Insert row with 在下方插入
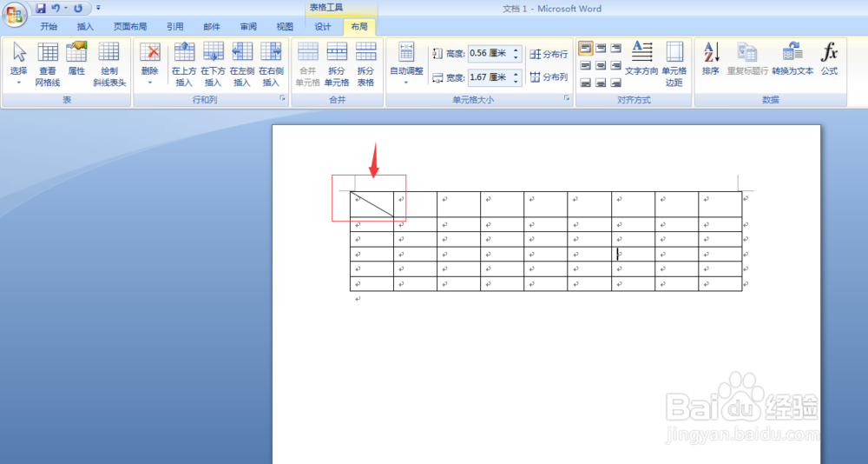This screenshot has width=868, height=464. click(x=214, y=64)
